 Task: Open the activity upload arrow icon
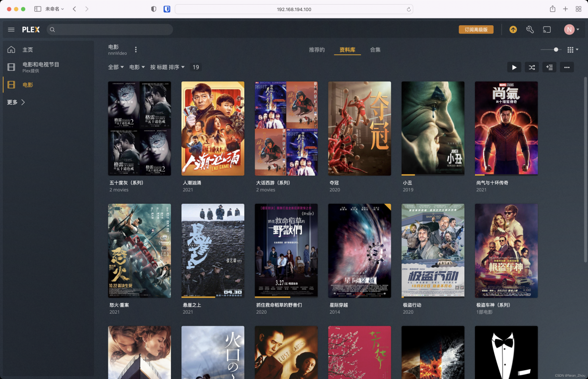513,29
